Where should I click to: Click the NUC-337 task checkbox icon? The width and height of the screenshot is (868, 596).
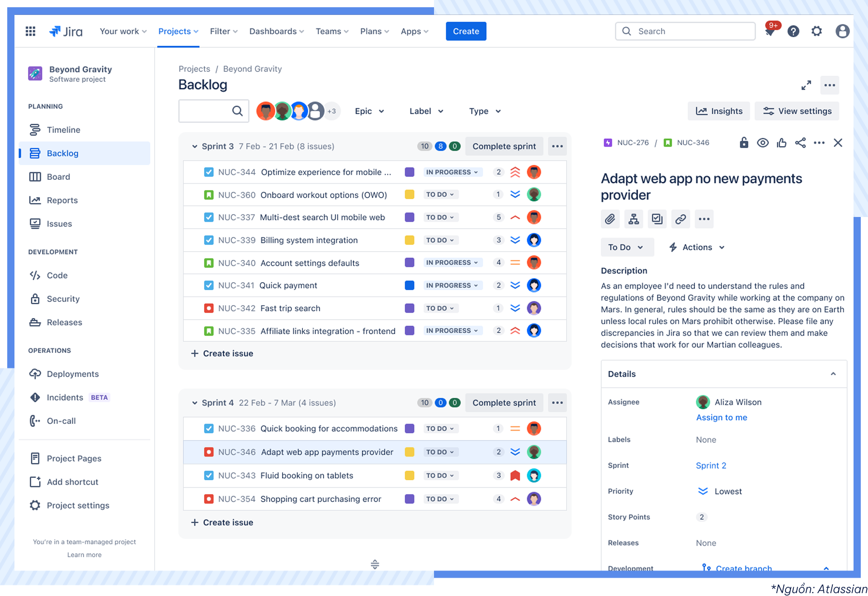[x=209, y=217]
